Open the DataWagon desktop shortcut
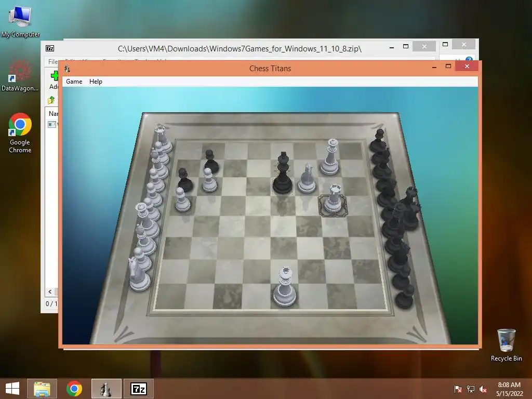This screenshot has width=532, height=399. (x=20, y=75)
